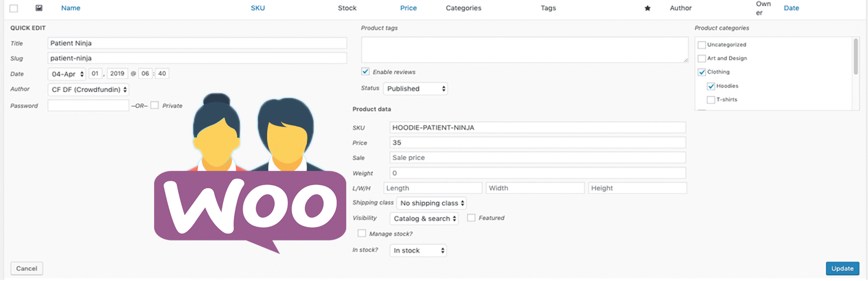Uncheck the Enable reviews checkbox

[365, 72]
